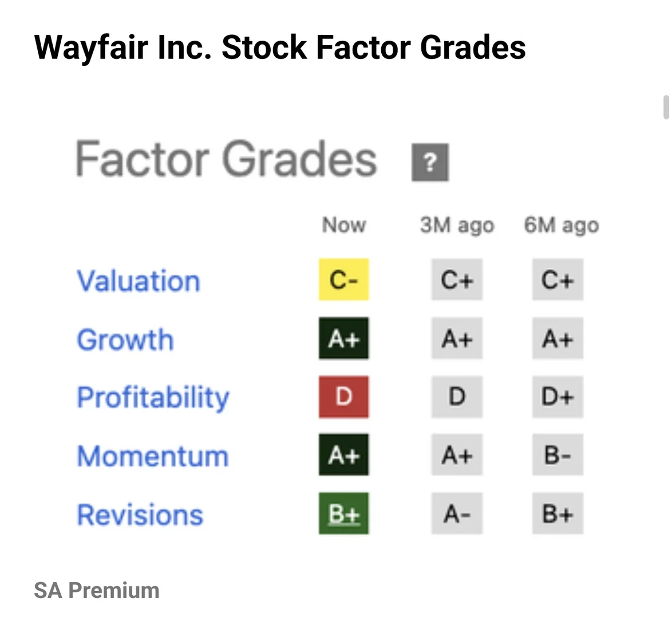Open the Growth factor link
The image size is (672, 618).
click(125, 340)
